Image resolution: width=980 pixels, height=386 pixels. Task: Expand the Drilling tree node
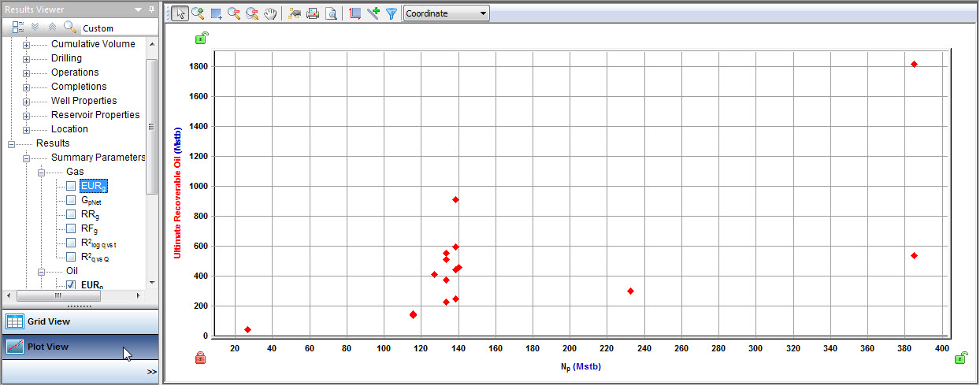pos(26,58)
